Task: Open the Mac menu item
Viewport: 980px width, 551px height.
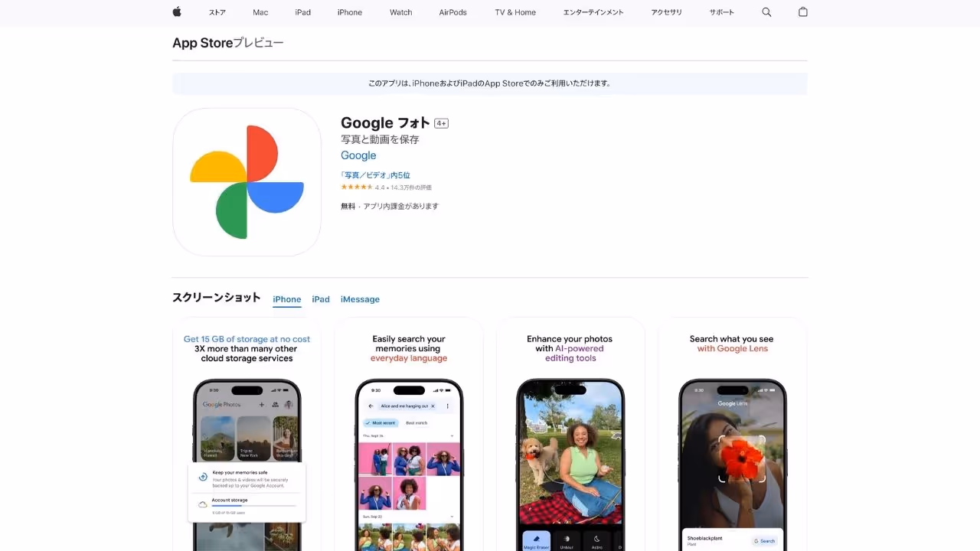Action: coord(260,12)
